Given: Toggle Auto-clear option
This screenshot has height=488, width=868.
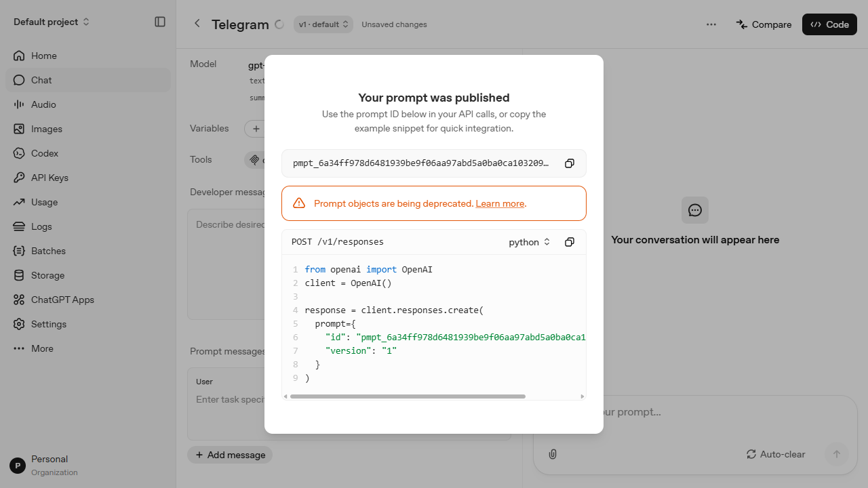Looking at the screenshot, I should pos(776,454).
